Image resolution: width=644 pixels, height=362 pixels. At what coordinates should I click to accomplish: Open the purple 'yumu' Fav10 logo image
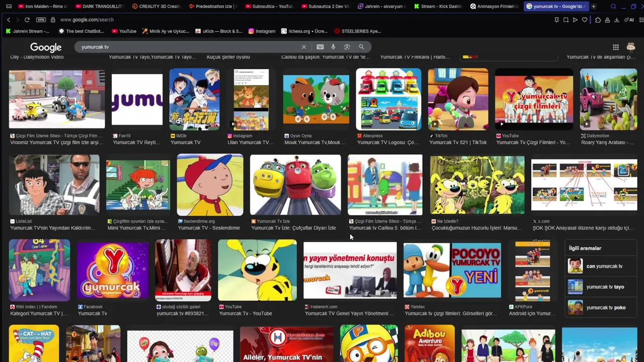coord(137,99)
